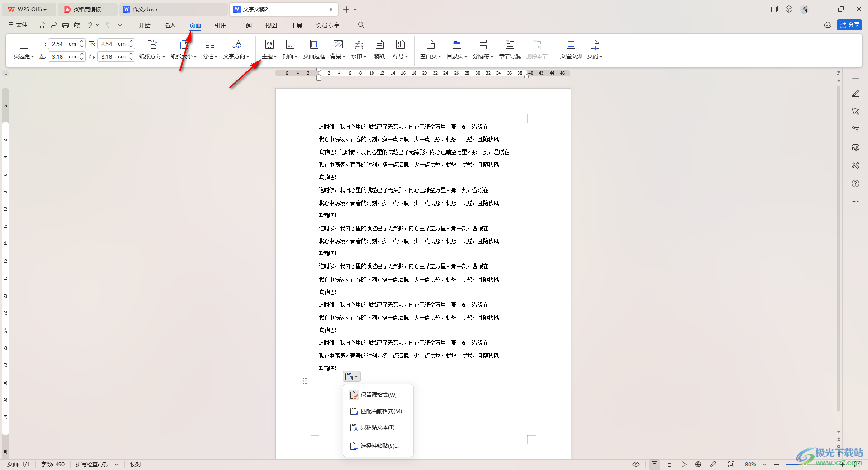The height and width of the screenshot is (470, 868).
Task: Open Paste Special (选择性粘贴) dialog
Action: tap(378, 446)
